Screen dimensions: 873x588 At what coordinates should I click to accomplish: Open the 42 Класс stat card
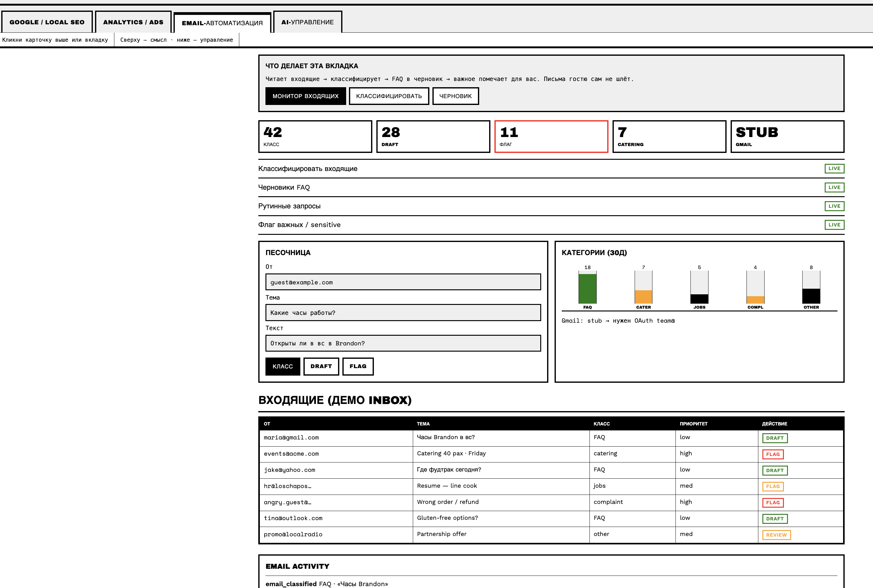click(315, 136)
